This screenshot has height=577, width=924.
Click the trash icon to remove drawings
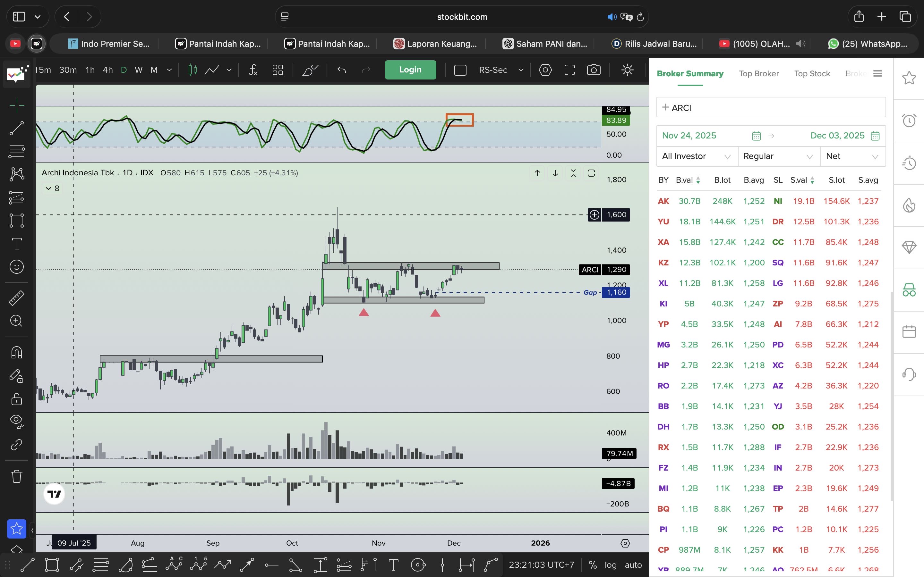pos(16,476)
